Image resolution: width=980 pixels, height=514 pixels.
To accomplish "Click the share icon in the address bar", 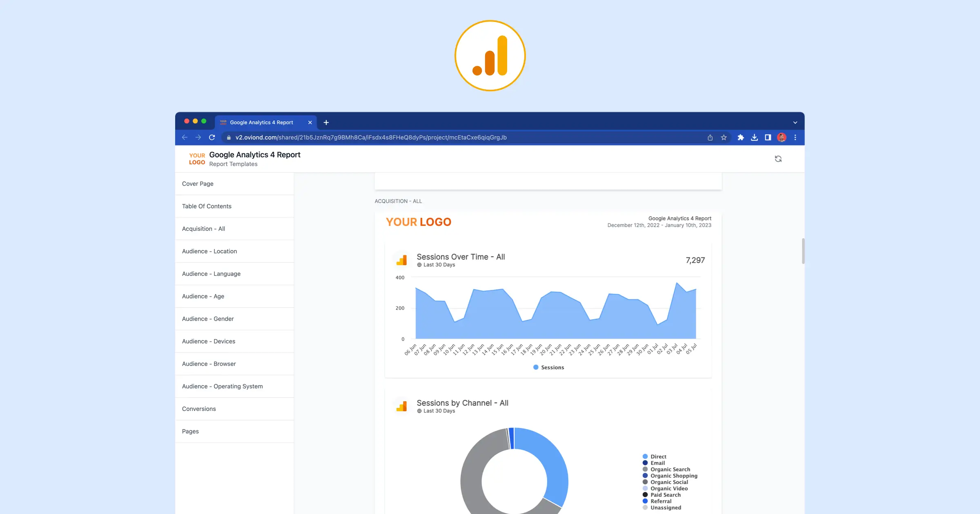I will click(x=710, y=137).
